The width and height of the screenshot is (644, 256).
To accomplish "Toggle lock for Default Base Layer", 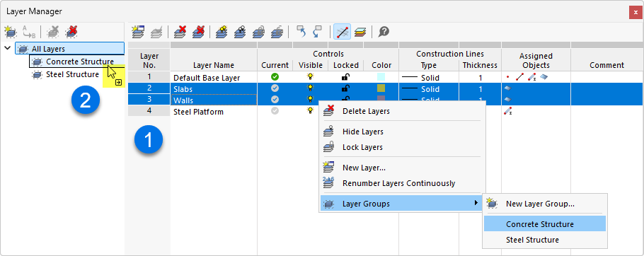I will point(346,76).
